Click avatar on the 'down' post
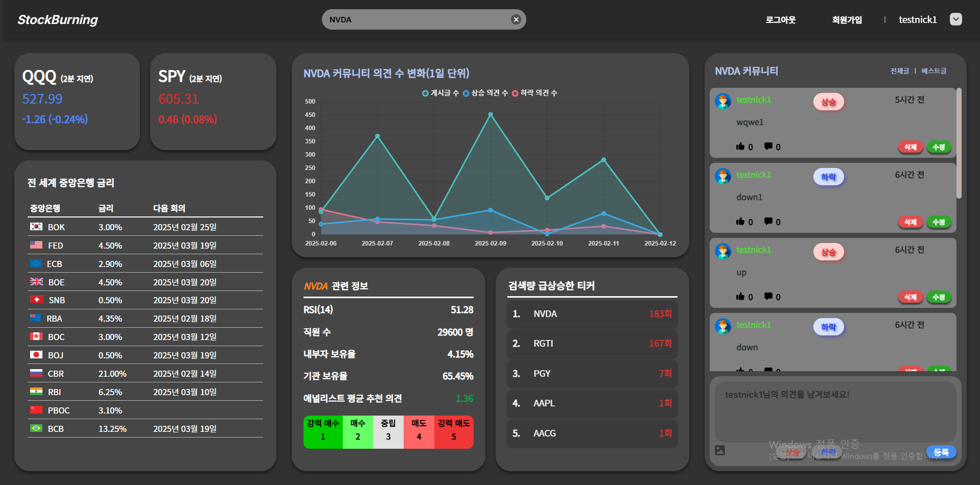Screen dimensions: 980x485 pos(723,326)
